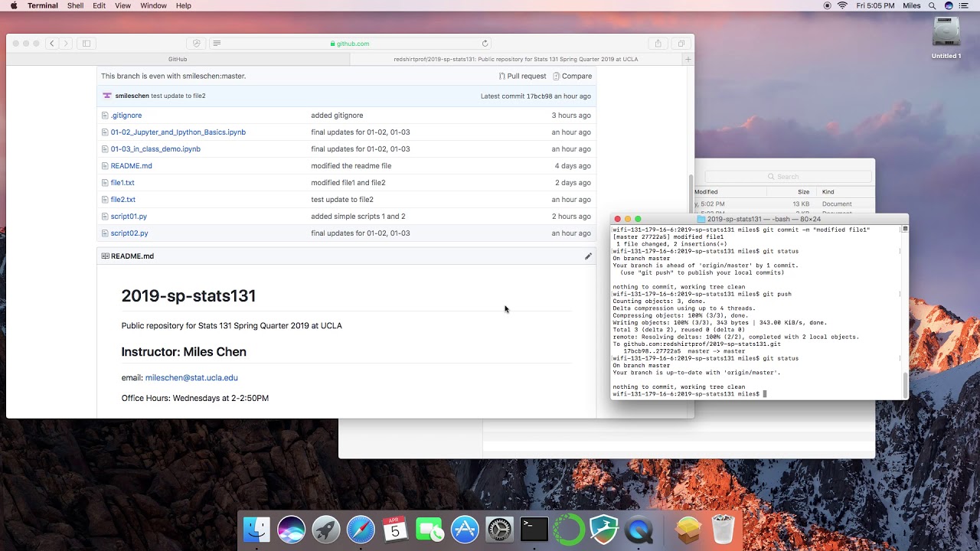Click the pencil edit icon on README.md
This screenshot has height=551, width=980.
588,256
